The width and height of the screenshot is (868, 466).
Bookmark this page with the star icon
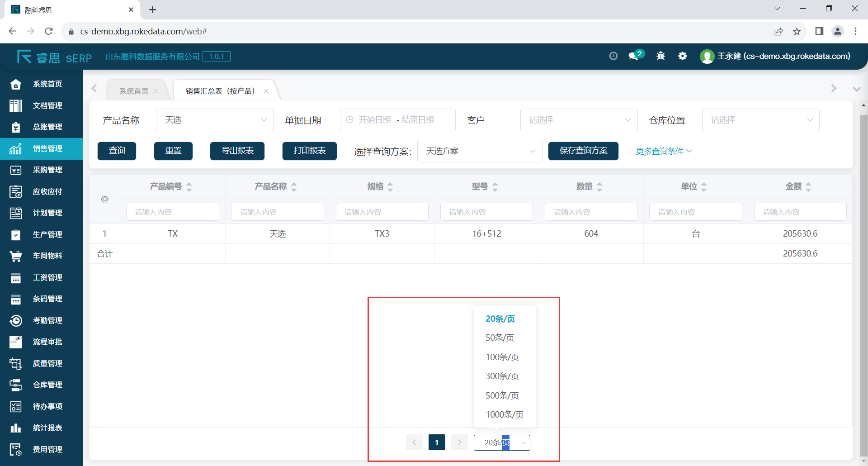click(797, 31)
